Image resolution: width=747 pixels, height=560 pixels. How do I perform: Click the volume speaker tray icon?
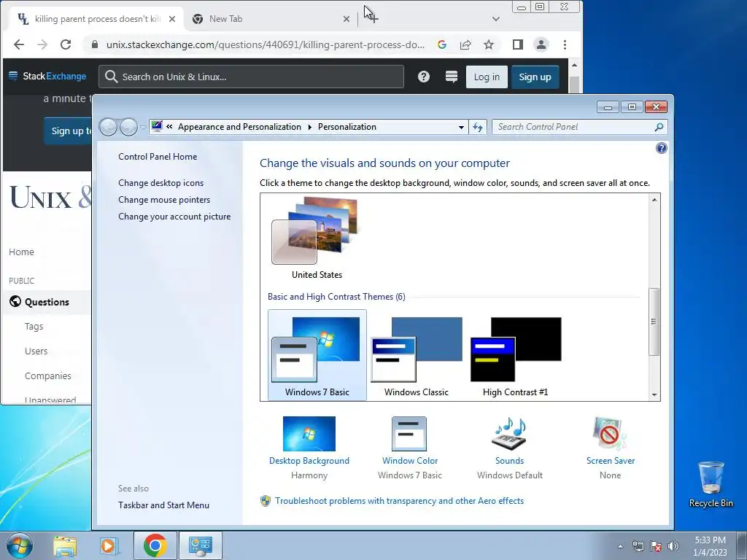pos(673,546)
